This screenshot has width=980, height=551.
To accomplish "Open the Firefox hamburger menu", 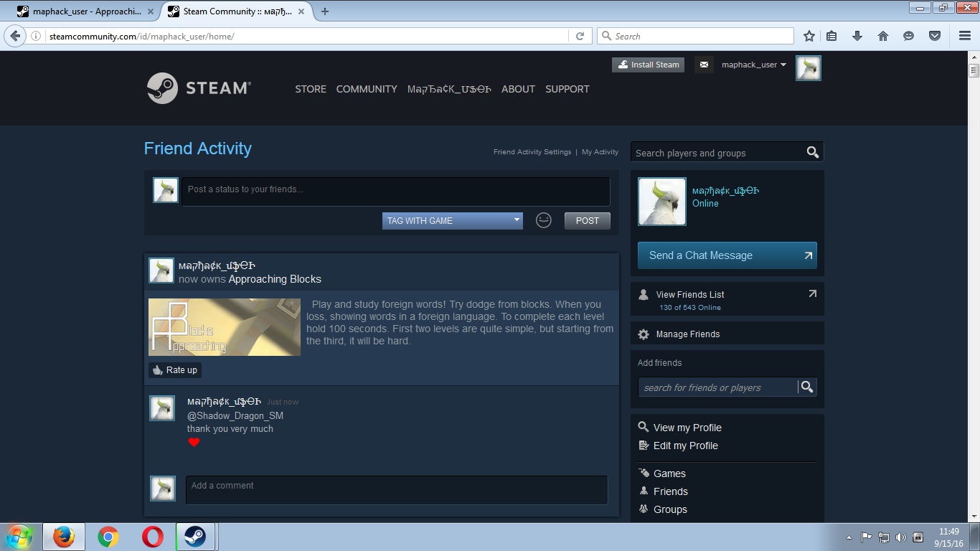I will (965, 36).
